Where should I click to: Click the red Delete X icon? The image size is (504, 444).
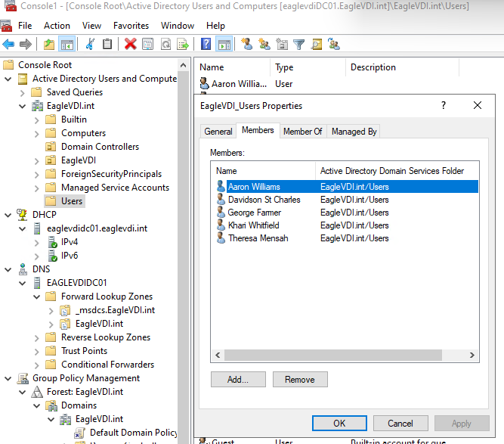point(130,44)
